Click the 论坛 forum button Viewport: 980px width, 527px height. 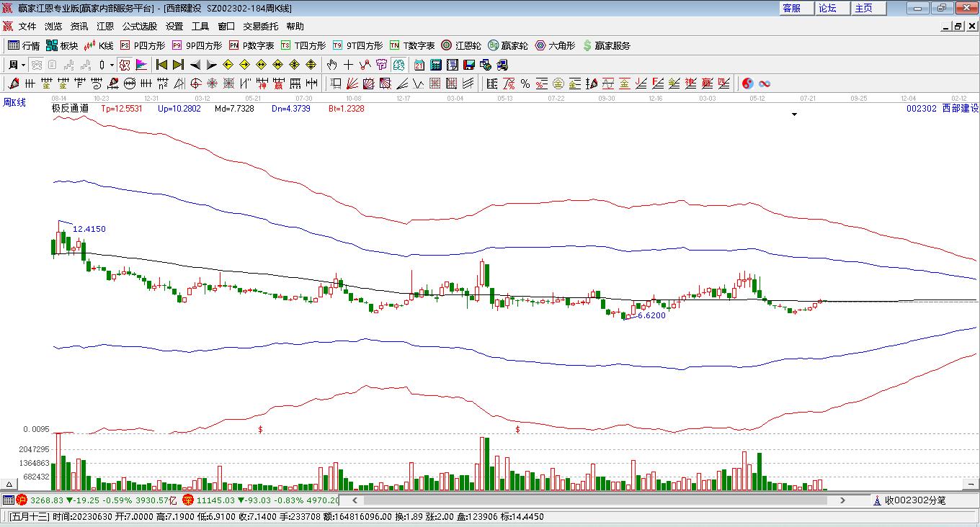[827, 8]
